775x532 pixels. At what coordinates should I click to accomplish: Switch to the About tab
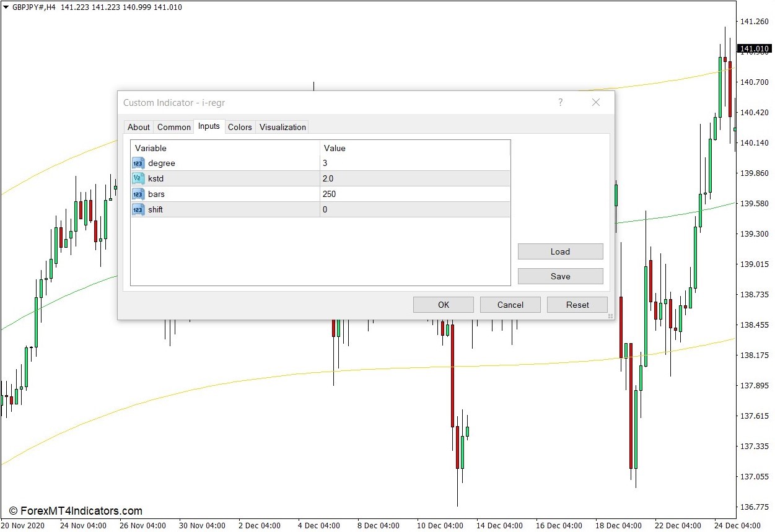139,127
